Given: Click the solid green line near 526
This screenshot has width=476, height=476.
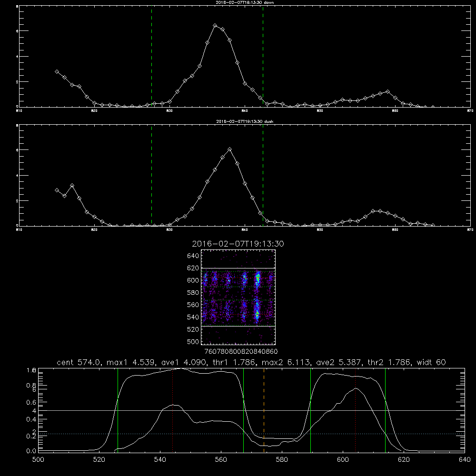Looking at the screenshot, I should 118,410.
